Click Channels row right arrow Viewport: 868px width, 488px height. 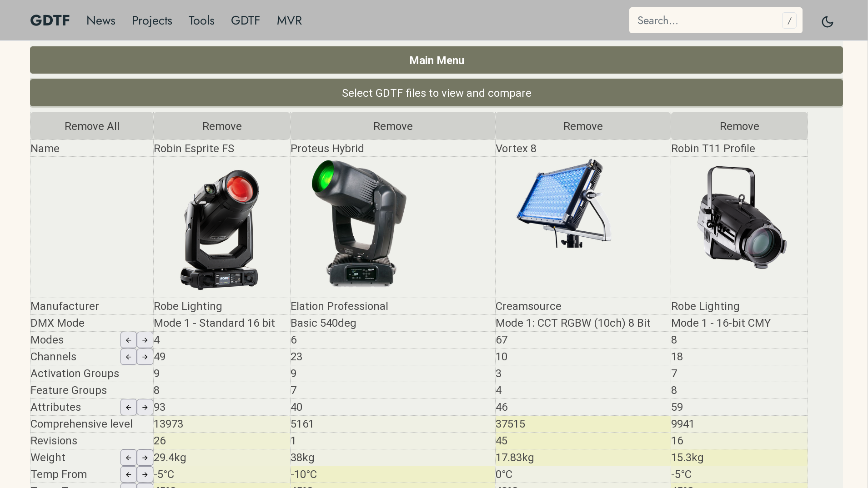pyautogui.click(x=145, y=357)
